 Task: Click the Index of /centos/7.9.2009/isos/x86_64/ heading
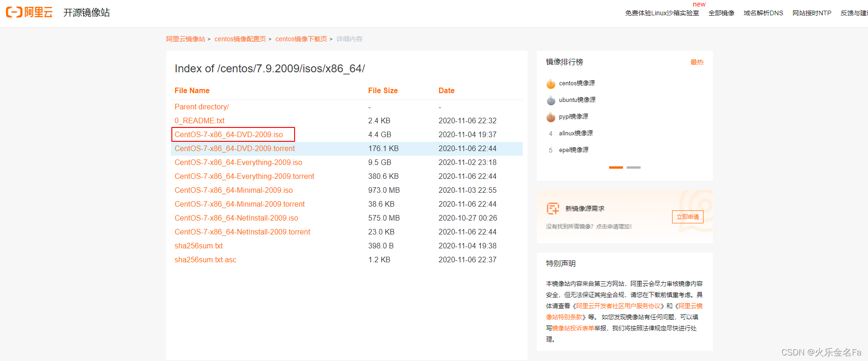[270, 69]
